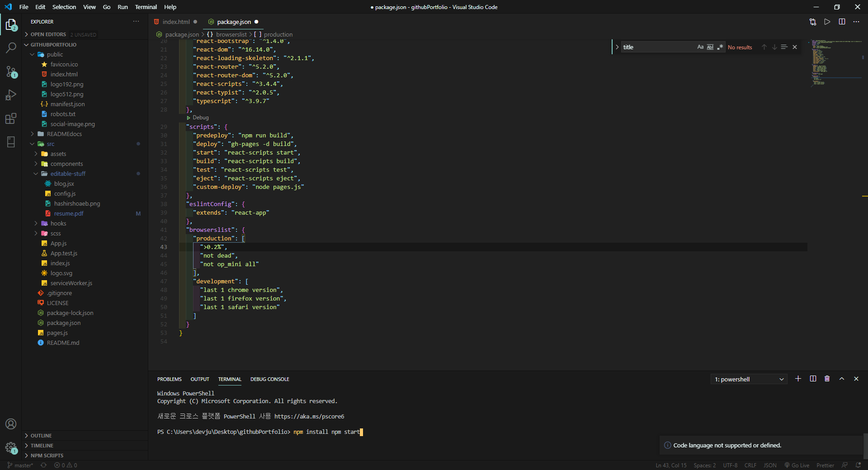
Task: Toggle Match Case in find widget
Action: tap(700, 47)
